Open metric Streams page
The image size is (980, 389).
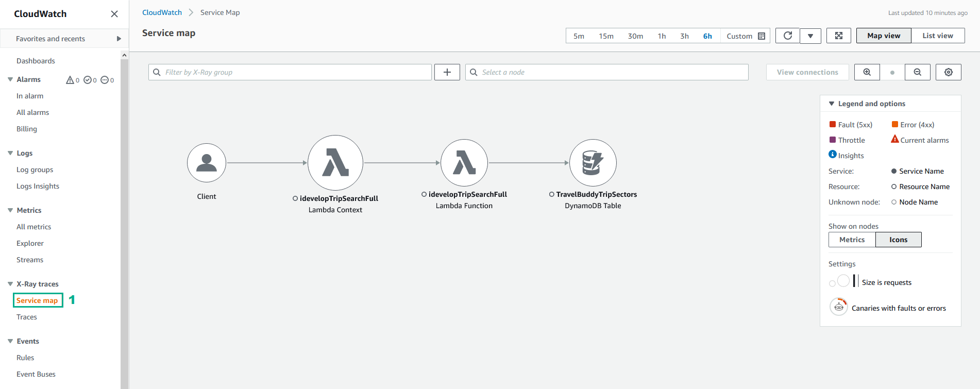[x=30, y=260]
